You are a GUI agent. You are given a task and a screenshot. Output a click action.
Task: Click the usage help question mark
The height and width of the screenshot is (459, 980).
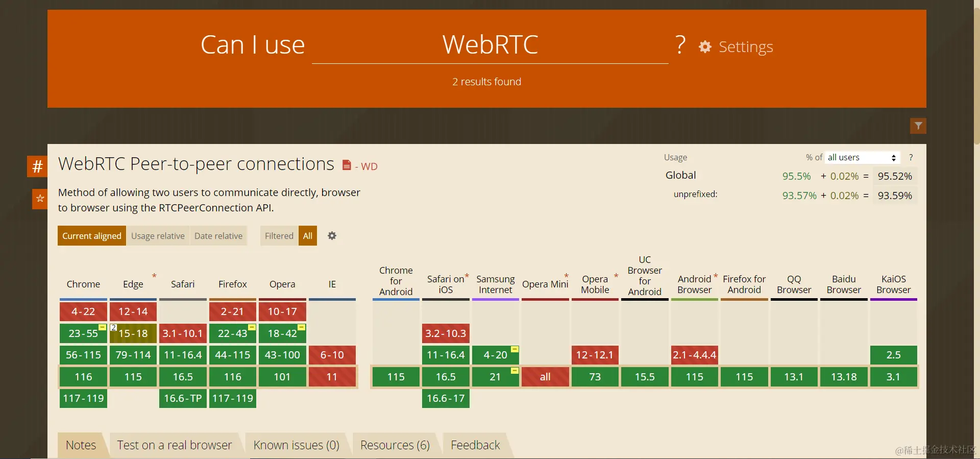(911, 157)
